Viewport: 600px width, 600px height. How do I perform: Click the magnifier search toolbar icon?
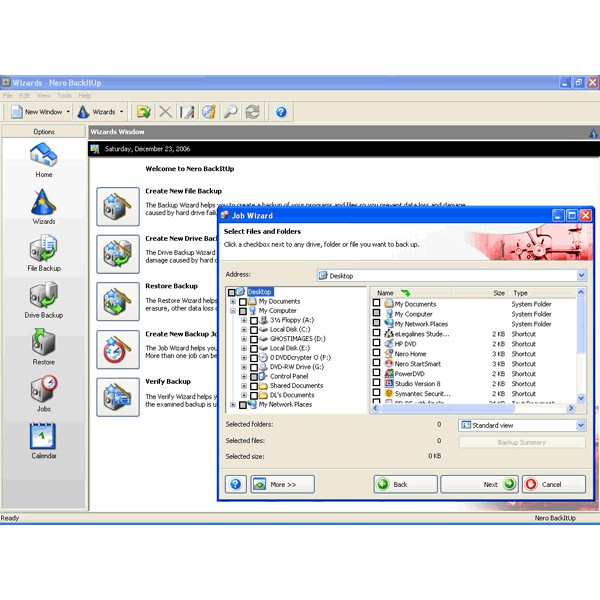231,112
